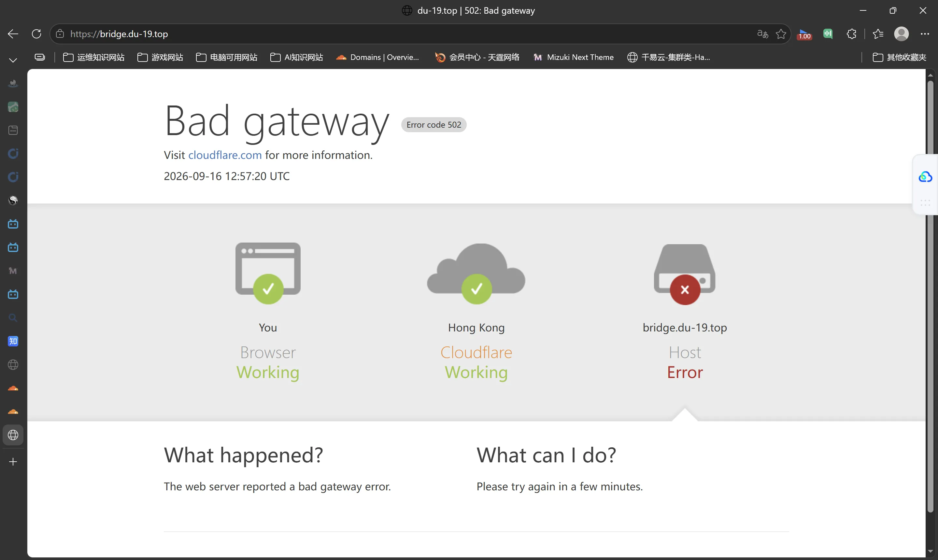The height and width of the screenshot is (560, 938).
Task: Click the scrollbar down arrow
Action: click(x=930, y=552)
